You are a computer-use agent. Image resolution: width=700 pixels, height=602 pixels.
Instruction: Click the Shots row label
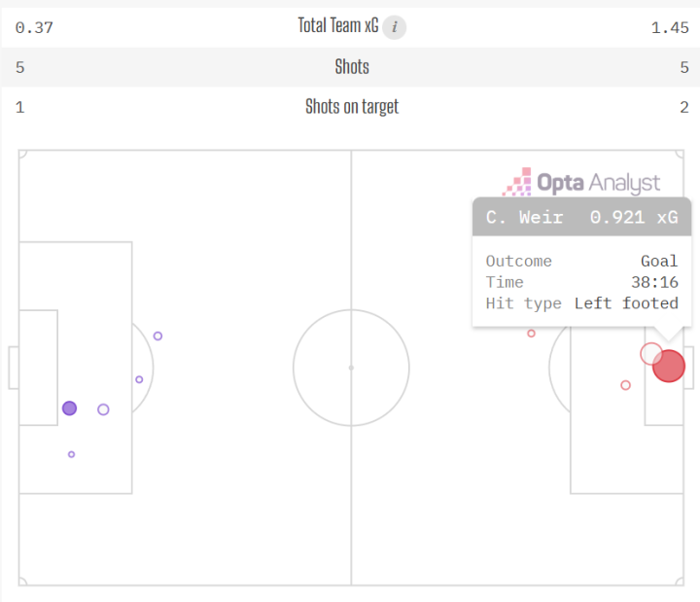pos(352,67)
